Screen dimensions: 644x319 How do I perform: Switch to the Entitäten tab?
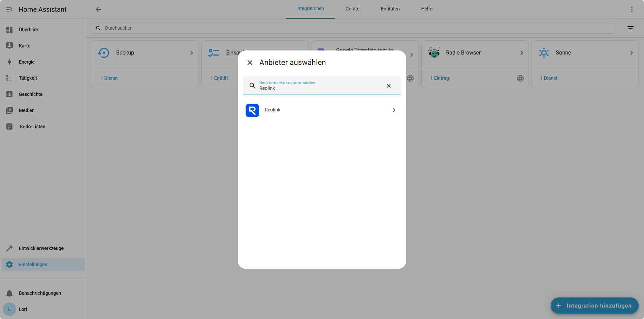coord(390,9)
